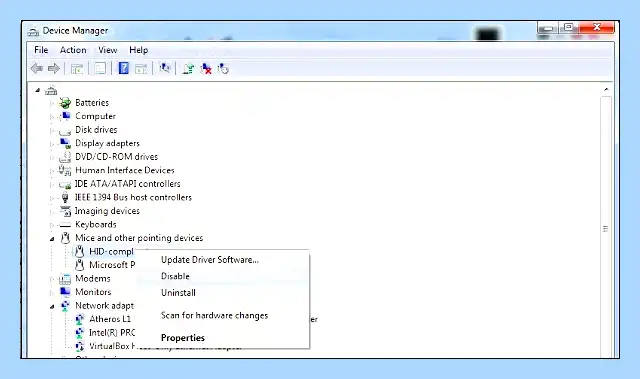The image size is (640, 379).
Task: Click the DVD/CD-ROM drives icon
Action: (x=65, y=157)
